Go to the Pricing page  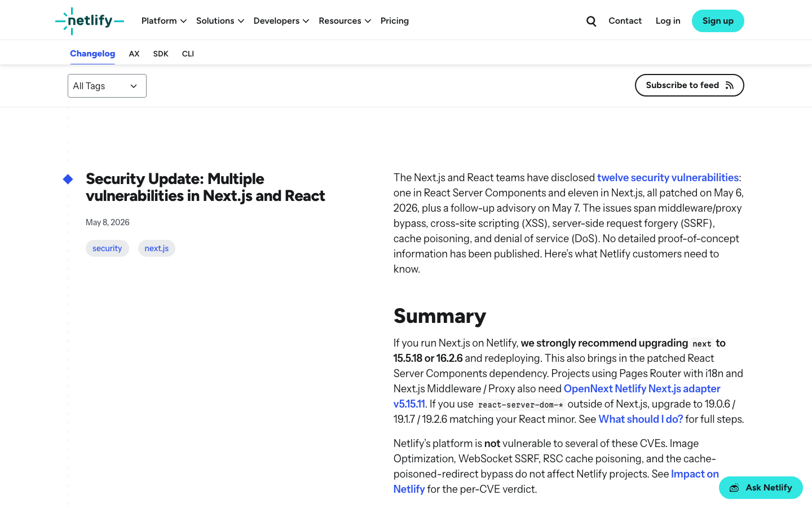[x=395, y=21]
